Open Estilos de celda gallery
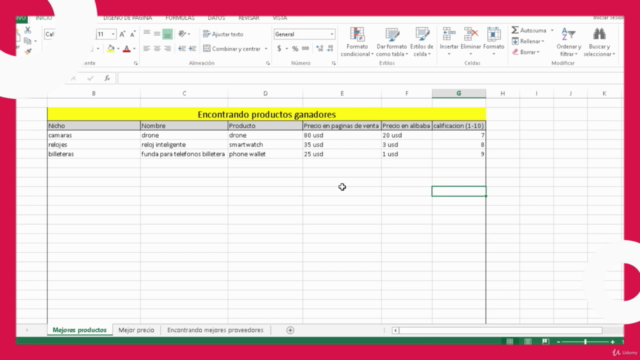The image size is (640, 360). coord(422,42)
